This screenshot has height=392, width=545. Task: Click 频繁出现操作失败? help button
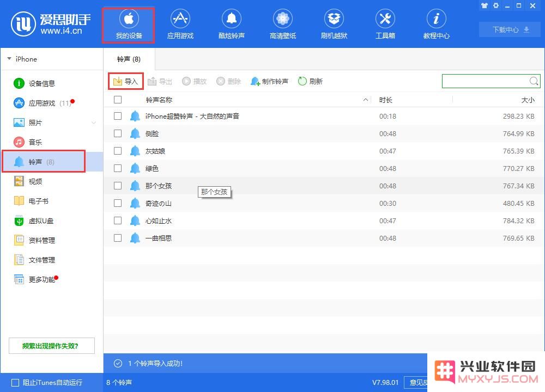[x=51, y=346]
